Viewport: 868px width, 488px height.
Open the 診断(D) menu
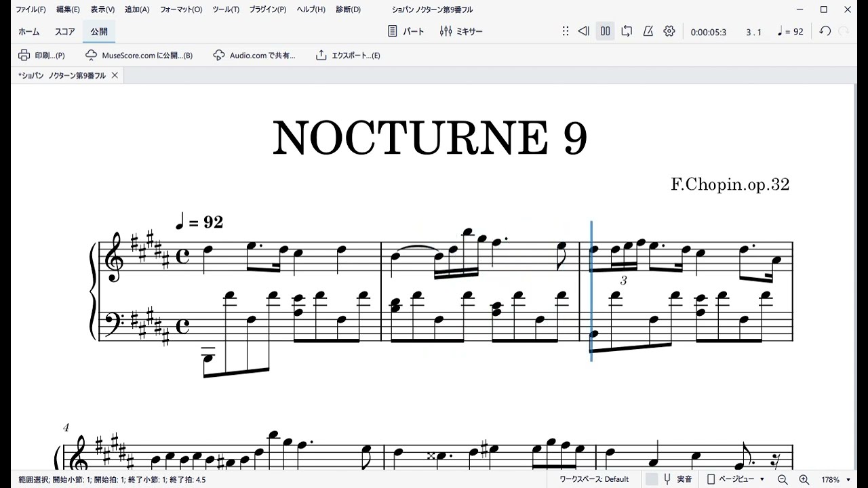click(x=348, y=9)
